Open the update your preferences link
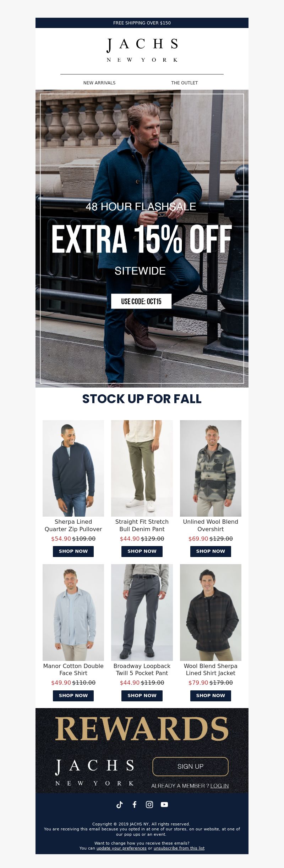284x868 pixels. coord(121,848)
